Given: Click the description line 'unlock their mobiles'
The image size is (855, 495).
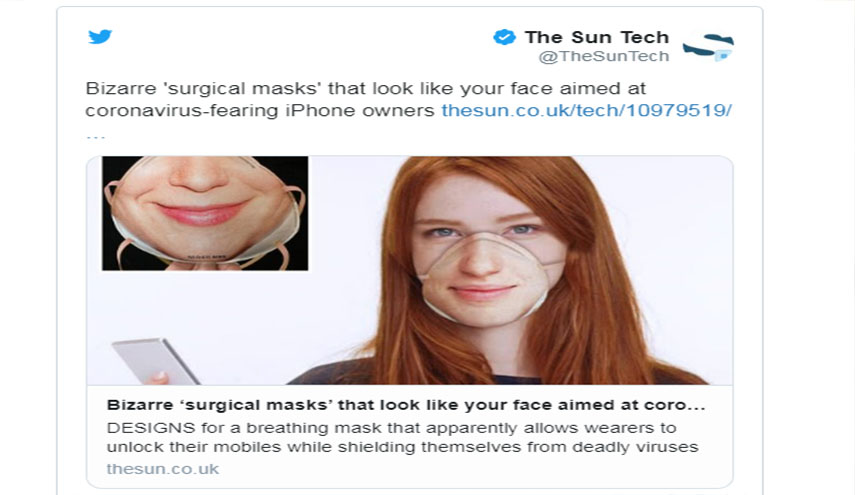Looking at the screenshot, I should pos(402,447).
